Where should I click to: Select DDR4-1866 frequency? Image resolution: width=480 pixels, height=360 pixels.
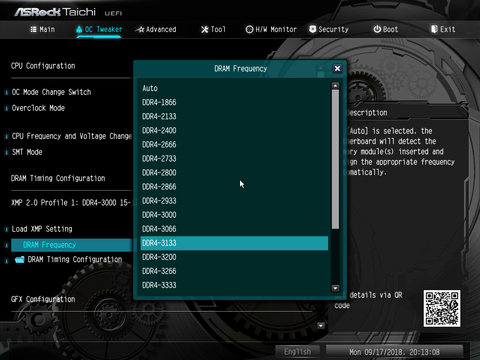coord(234,102)
